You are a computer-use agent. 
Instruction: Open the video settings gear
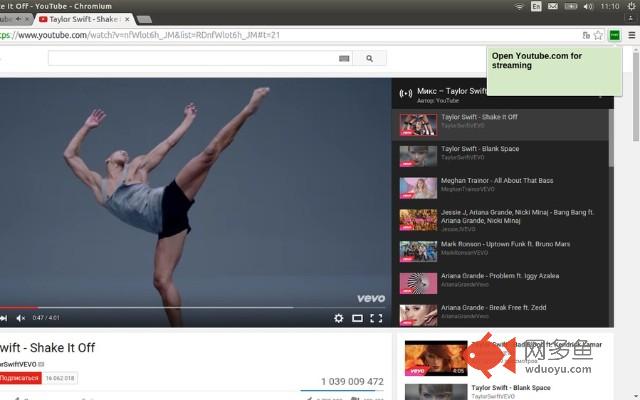(338, 318)
